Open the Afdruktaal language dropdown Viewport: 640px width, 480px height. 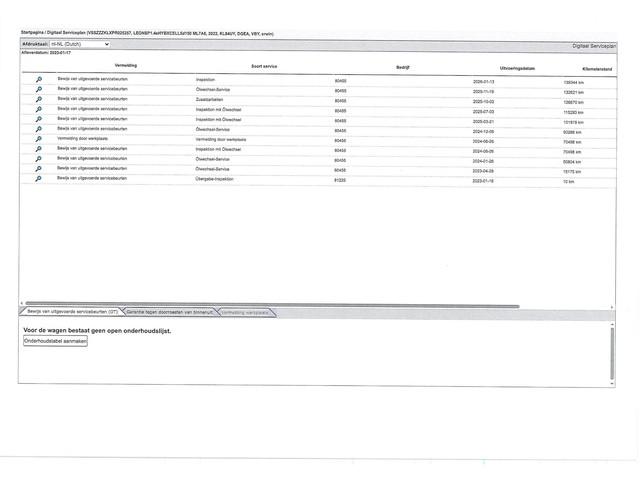pos(80,44)
